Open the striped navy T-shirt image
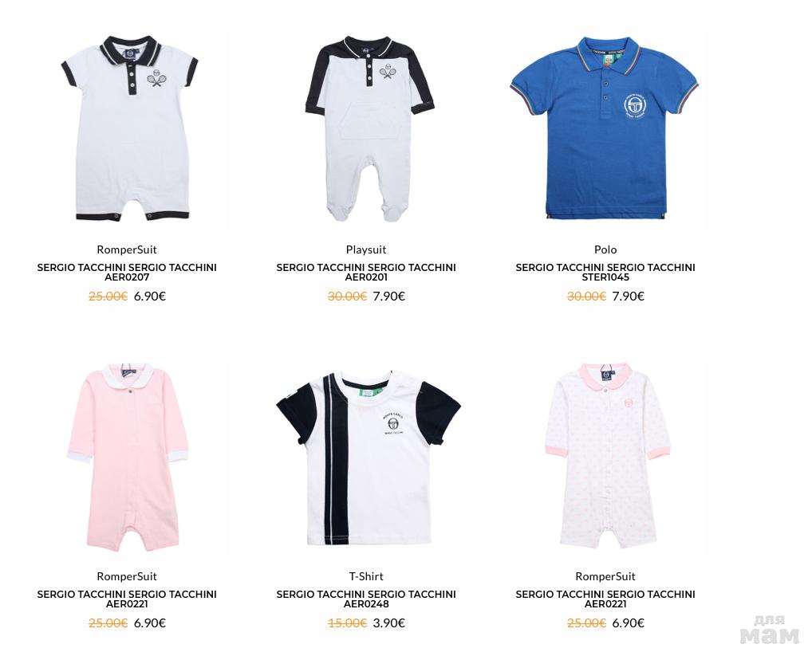Viewport: 812px width, 656px height. [369, 458]
